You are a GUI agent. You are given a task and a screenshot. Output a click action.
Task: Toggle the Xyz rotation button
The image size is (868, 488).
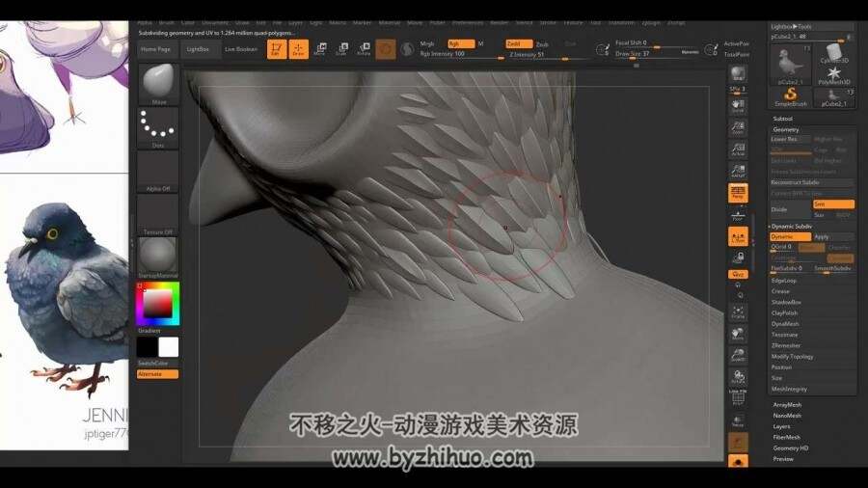pyautogui.click(x=738, y=275)
